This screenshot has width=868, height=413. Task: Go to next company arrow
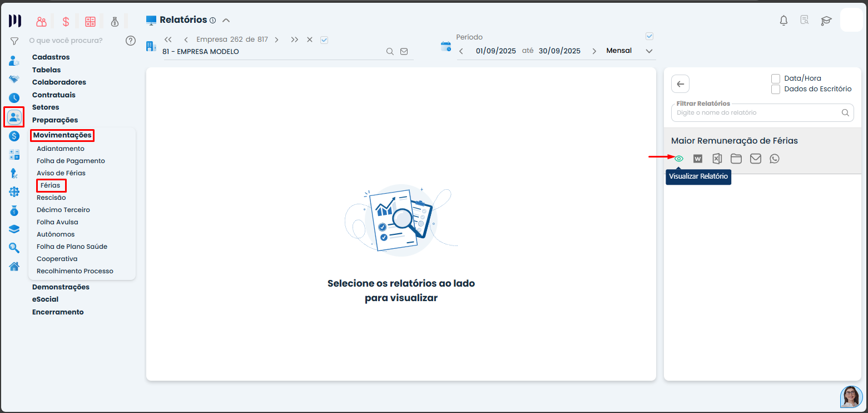click(276, 40)
